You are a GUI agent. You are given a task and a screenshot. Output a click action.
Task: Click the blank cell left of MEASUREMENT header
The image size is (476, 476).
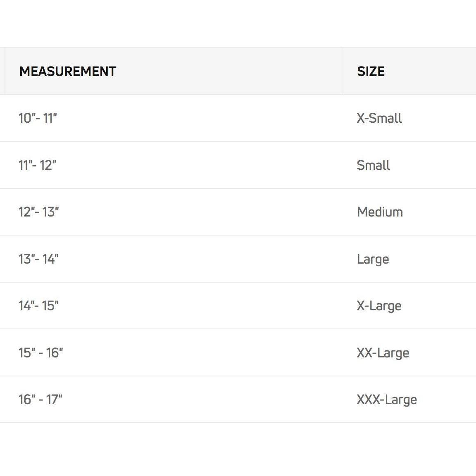2,71
